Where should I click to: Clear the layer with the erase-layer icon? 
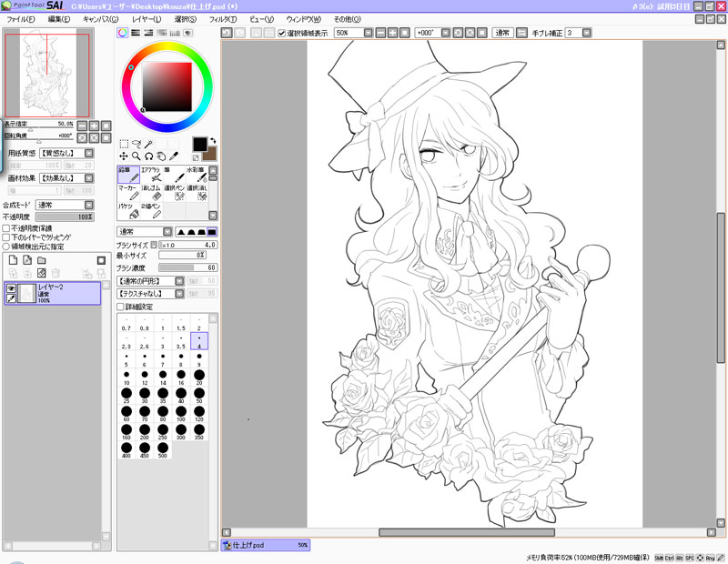coord(42,273)
